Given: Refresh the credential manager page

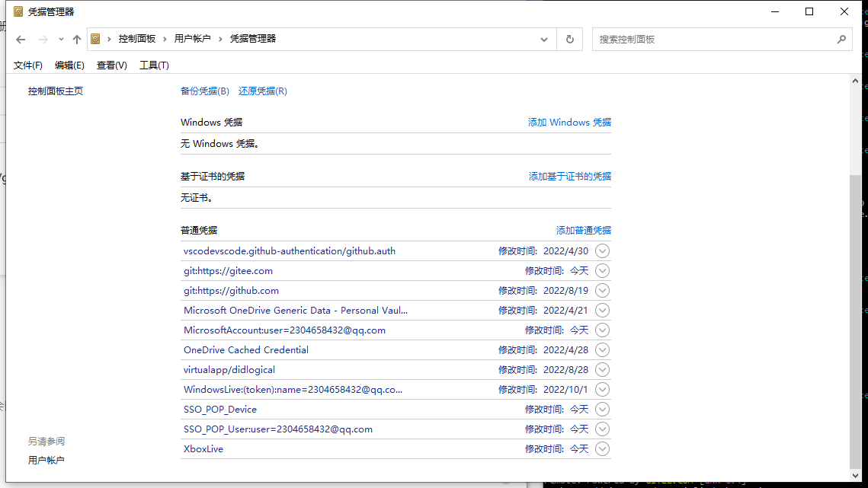Looking at the screenshot, I should pyautogui.click(x=569, y=40).
